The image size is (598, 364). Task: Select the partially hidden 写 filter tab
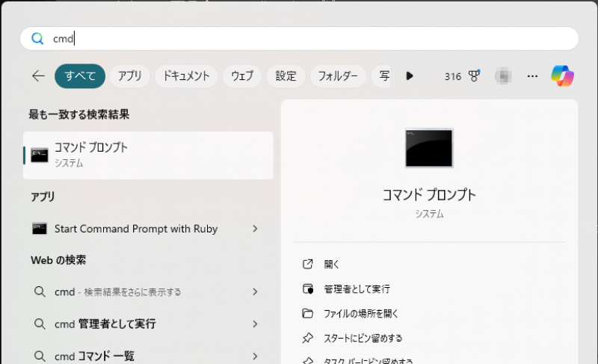click(381, 76)
